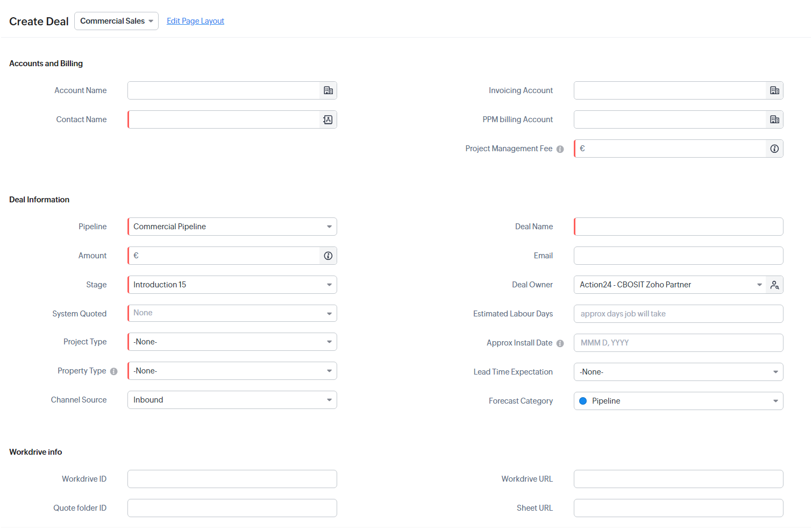The width and height of the screenshot is (812, 529).
Task: Focus the Estimated Labour Days field
Action: [678, 314]
